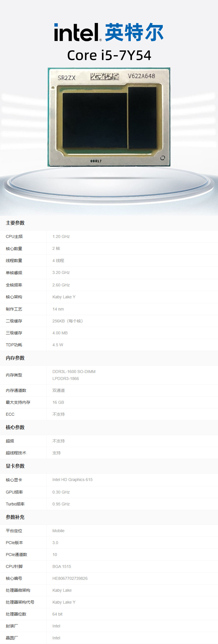Image resolution: width=218 pixels, height=644 pixels.
Task: Click the 单核睿频 label
Action: pyautogui.click(x=14, y=273)
